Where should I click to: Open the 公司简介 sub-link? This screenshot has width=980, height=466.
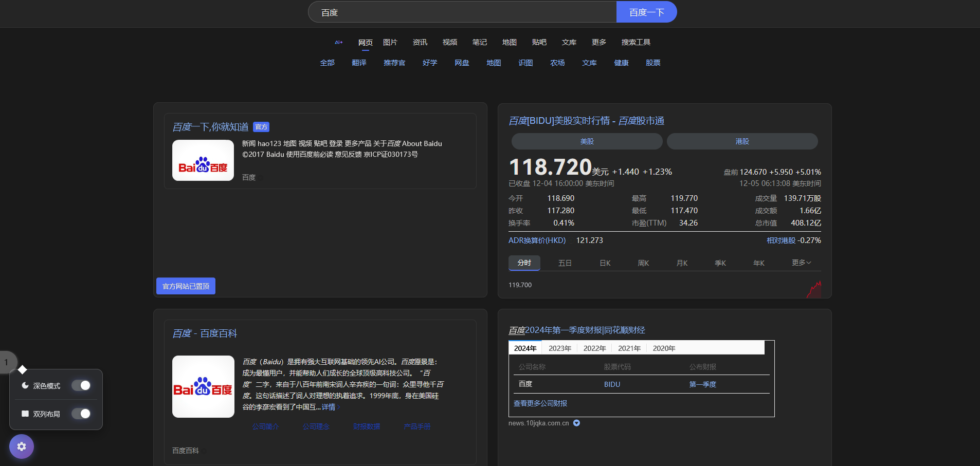pos(266,426)
